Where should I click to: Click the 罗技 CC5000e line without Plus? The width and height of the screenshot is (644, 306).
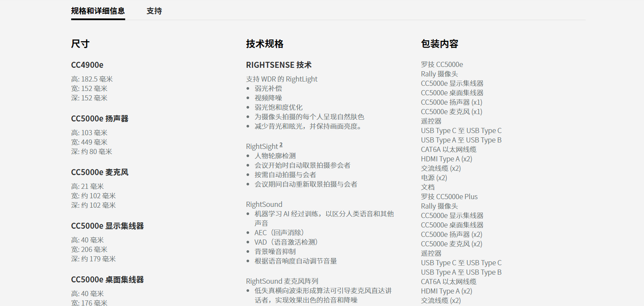pos(442,64)
